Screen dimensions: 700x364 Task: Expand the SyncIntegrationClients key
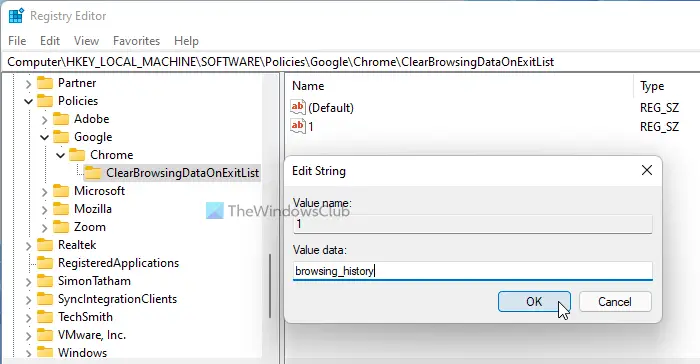pyautogui.click(x=28, y=300)
